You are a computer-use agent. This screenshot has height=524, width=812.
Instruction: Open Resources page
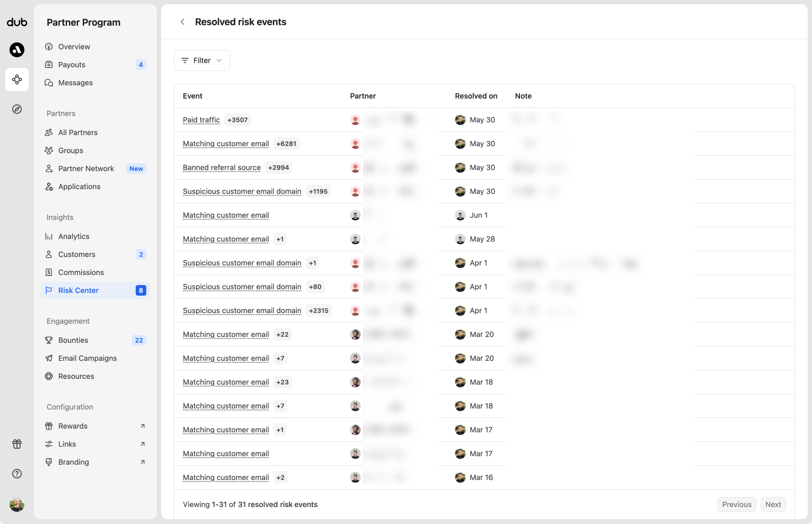pos(95,376)
